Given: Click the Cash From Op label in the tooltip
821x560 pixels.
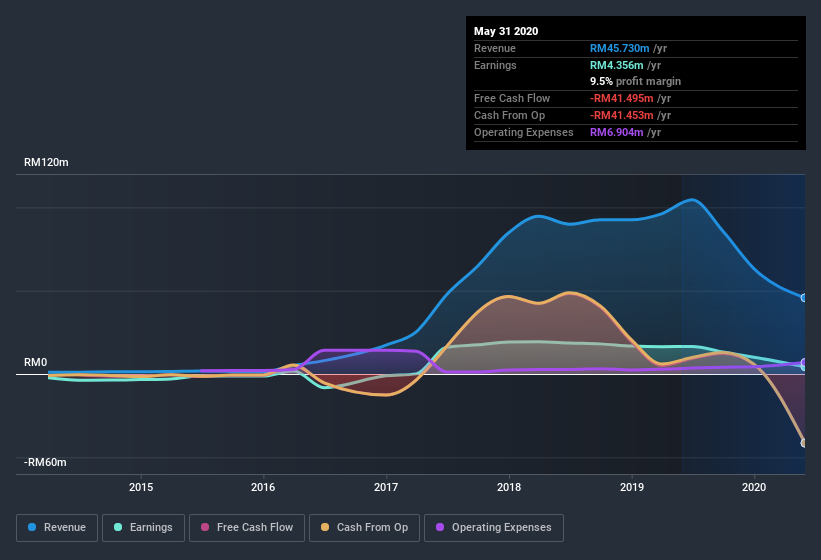Looking at the screenshot, I should tap(509, 115).
